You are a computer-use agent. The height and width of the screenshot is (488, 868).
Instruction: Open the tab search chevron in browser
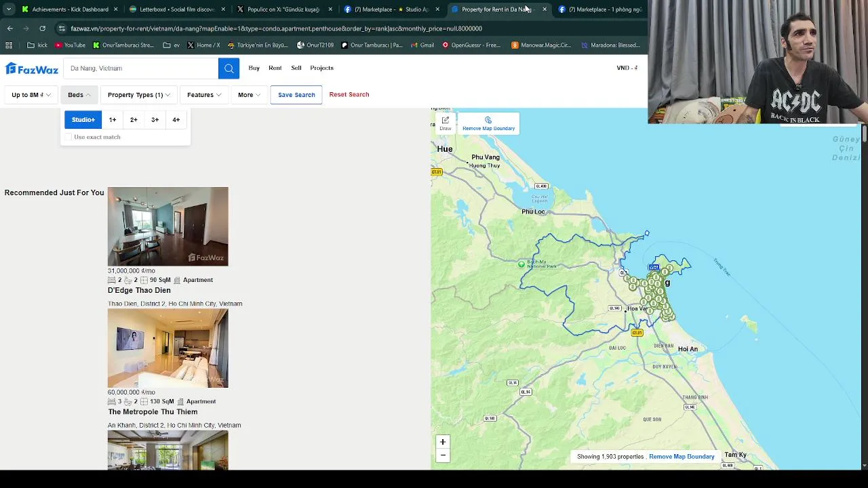click(x=9, y=9)
